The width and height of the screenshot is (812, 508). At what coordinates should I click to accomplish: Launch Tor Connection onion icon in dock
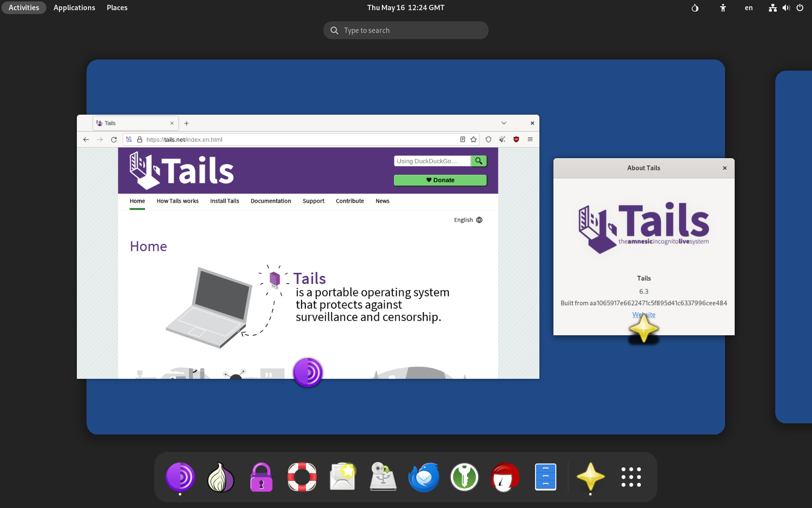pos(221,477)
